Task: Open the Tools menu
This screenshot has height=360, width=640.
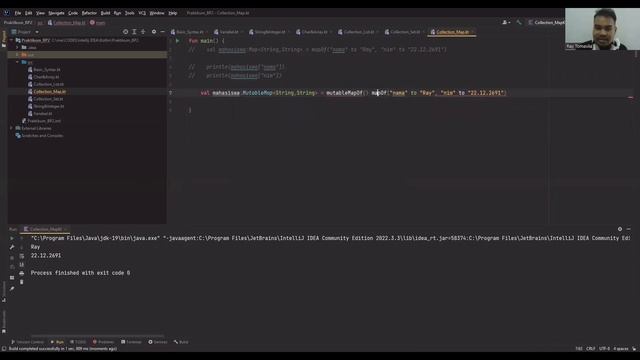Action: pyautogui.click(x=130, y=13)
